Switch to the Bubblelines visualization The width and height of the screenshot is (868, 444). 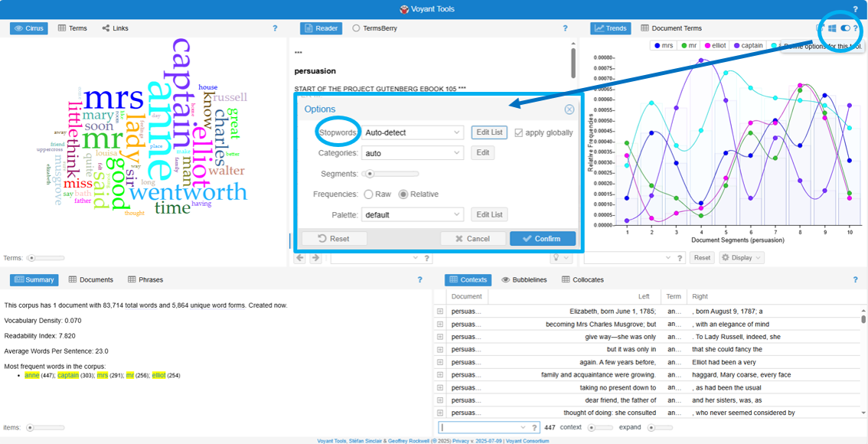coord(530,279)
